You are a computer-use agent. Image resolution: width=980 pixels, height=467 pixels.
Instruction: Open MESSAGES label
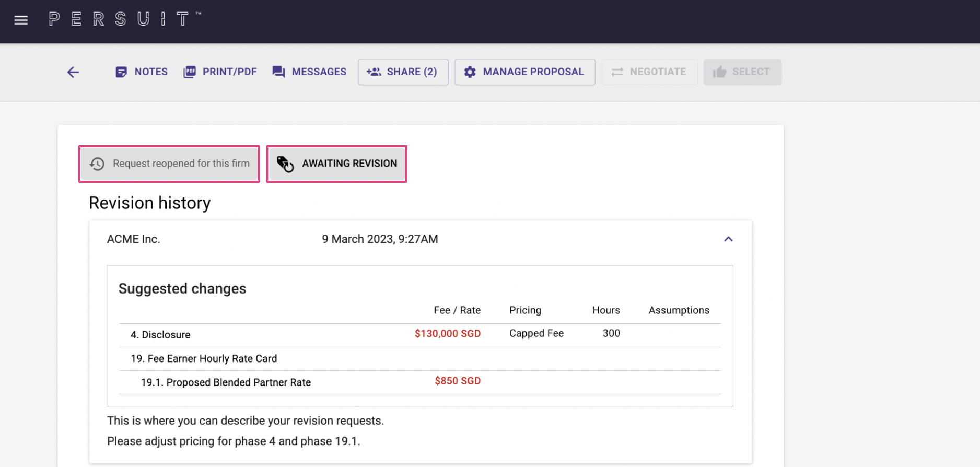pos(319,72)
